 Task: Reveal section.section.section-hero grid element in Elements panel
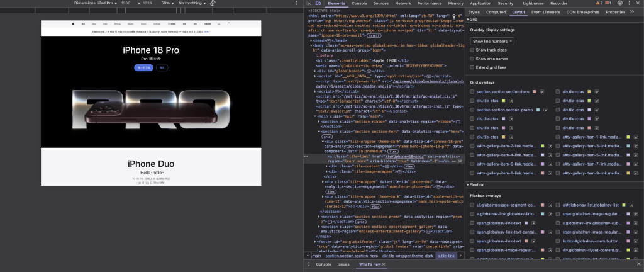[542, 92]
